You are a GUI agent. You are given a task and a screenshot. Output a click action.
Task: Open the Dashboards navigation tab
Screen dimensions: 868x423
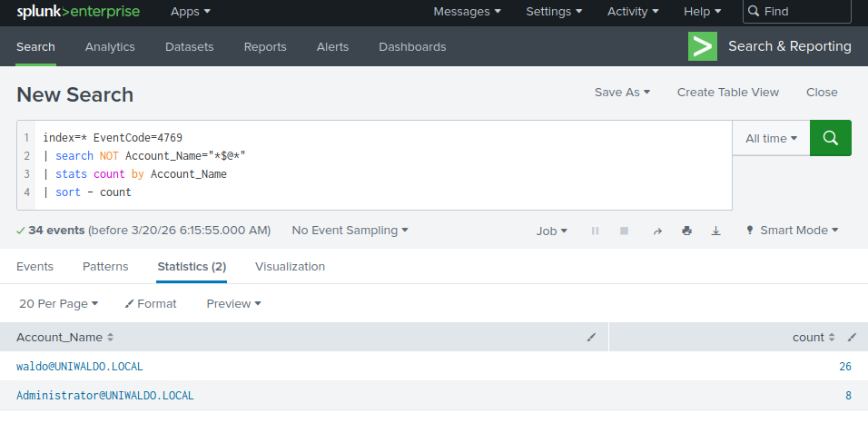[x=412, y=46]
